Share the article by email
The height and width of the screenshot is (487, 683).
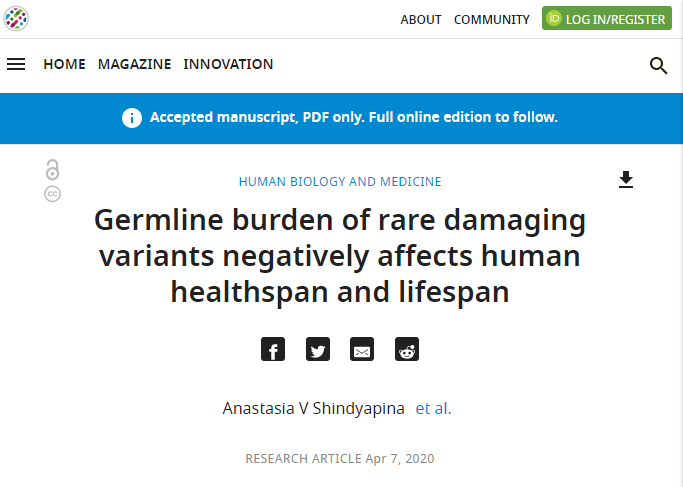362,349
